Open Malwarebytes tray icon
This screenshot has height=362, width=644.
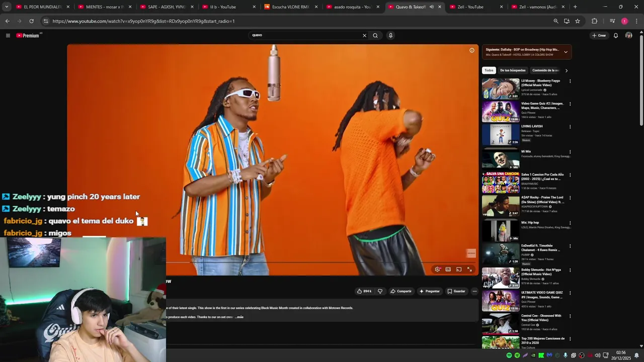(549, 355)
